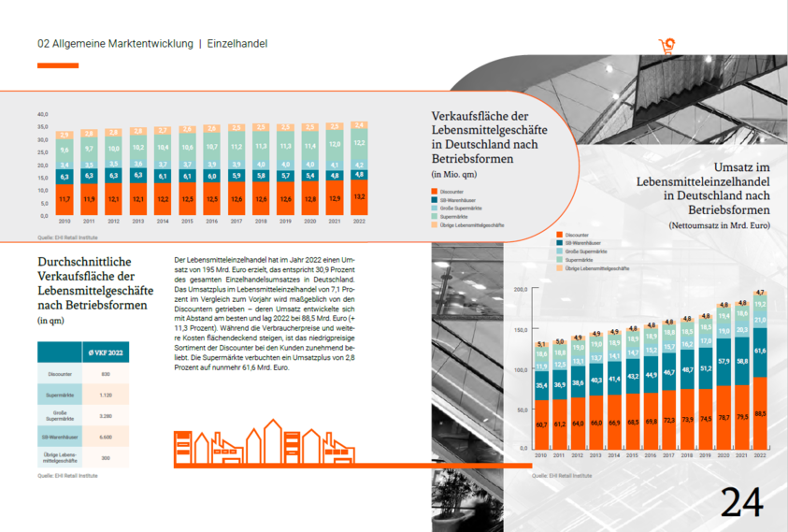Click y-axis label '40,0' on Verkaufsfläche chart
The height and width of the screenshot is (532, 788).
(43, 114)
